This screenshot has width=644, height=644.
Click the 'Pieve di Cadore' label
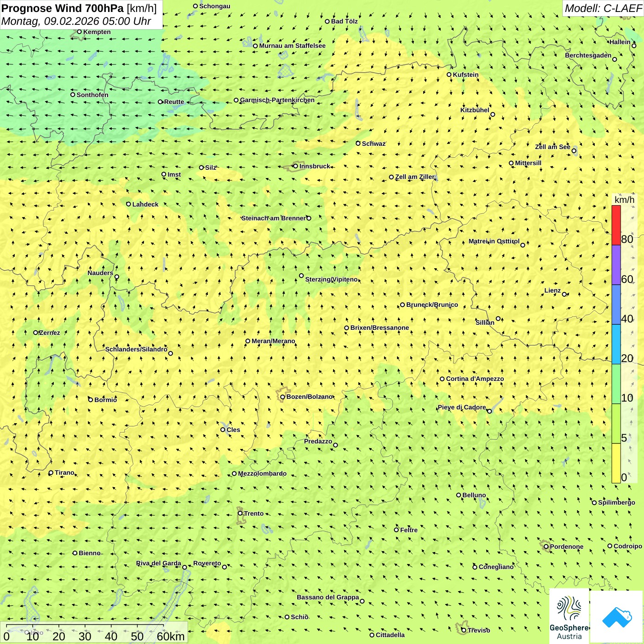(x=462, y=407)
